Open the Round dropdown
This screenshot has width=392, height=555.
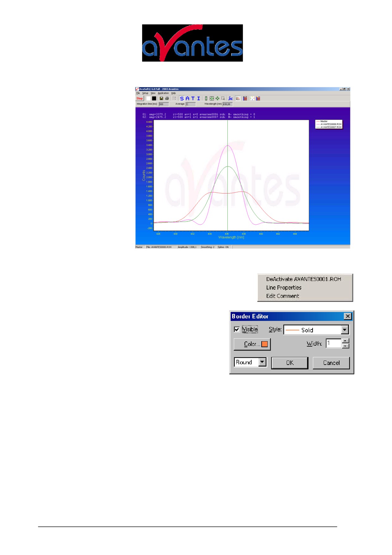(x=251, y=362)
